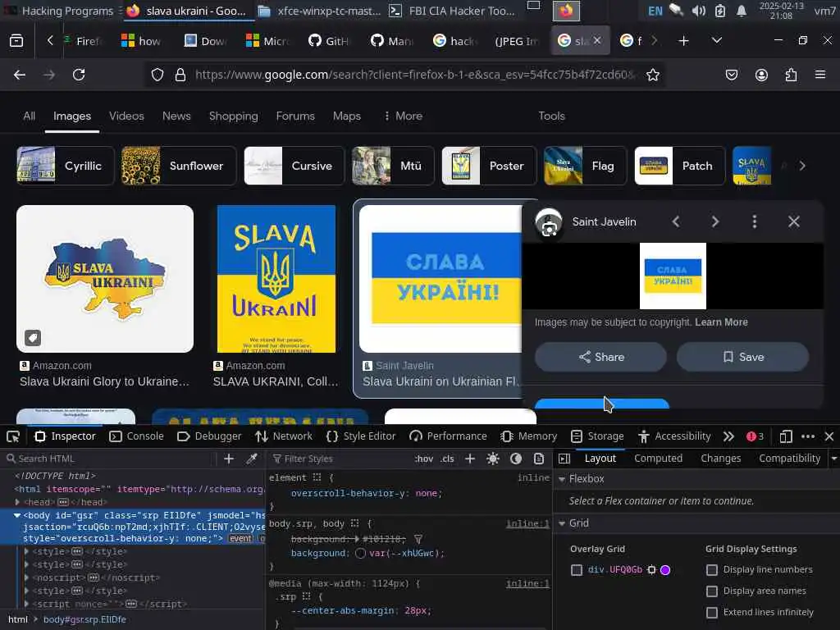The image size is (840, 630).
Task: Add a new CSS rule with the plus icon
Action: [470, 459]
